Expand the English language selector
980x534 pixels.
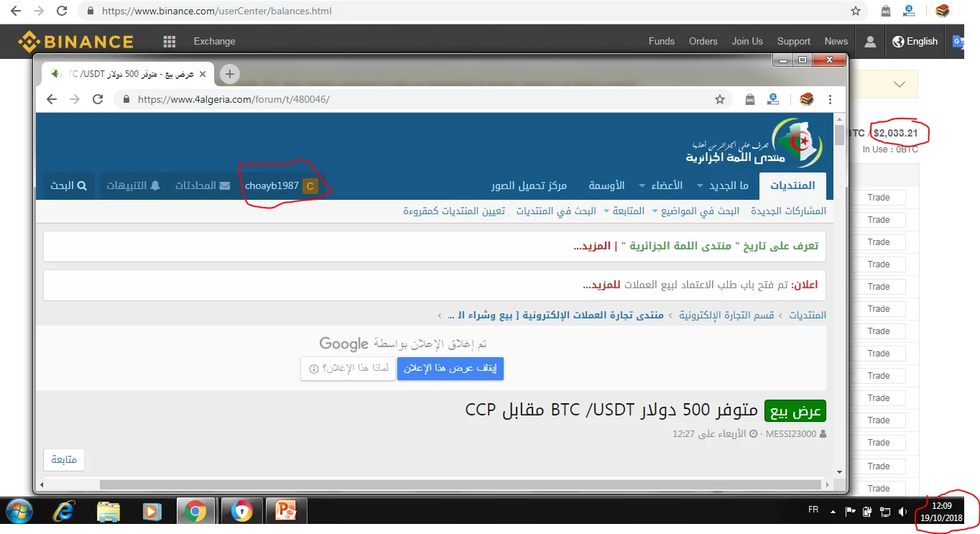pyautogui.click(x=915, y=42)
